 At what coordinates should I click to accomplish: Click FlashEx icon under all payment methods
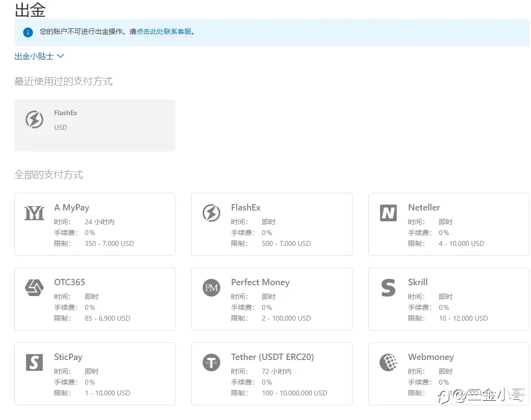pyautogui.click(x=211, y=213)
